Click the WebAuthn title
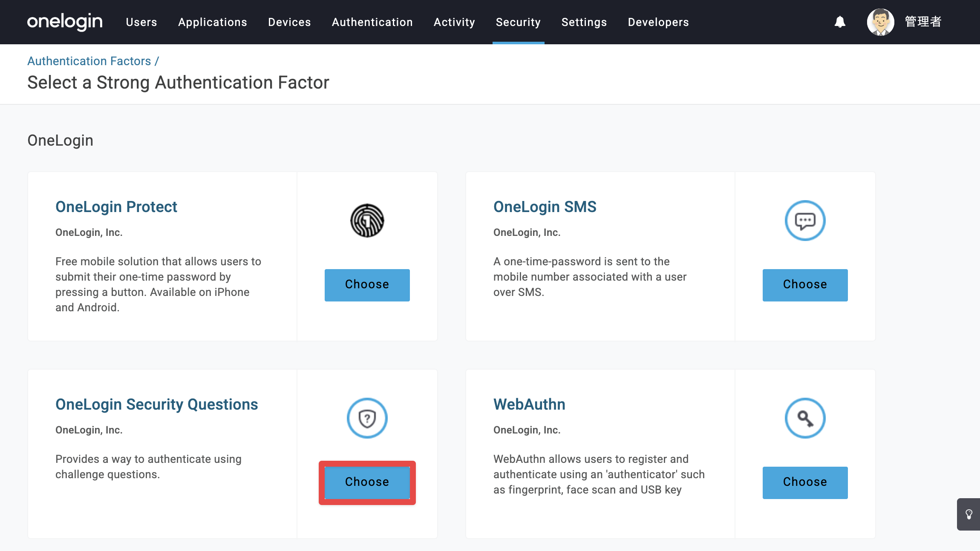This screenshot has height=551, width=980. click(529, 404)
